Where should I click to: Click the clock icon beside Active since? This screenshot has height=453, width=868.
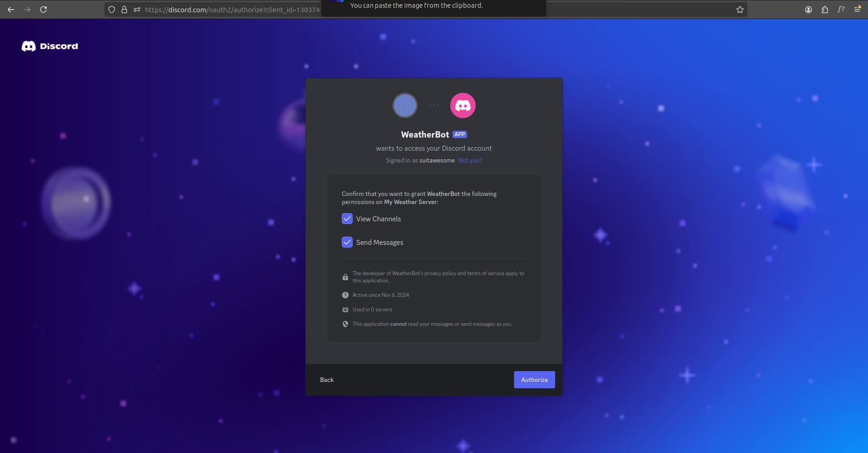point(345,295)
